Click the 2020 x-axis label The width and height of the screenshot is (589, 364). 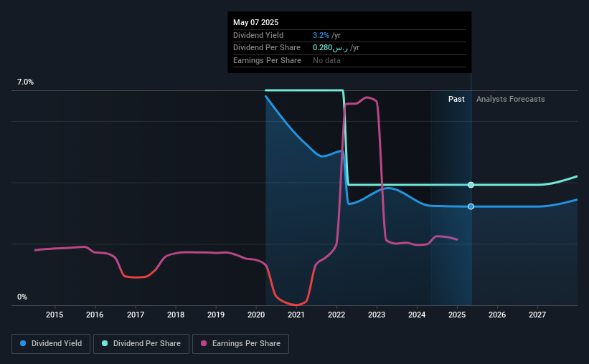[x=256, y=315]
